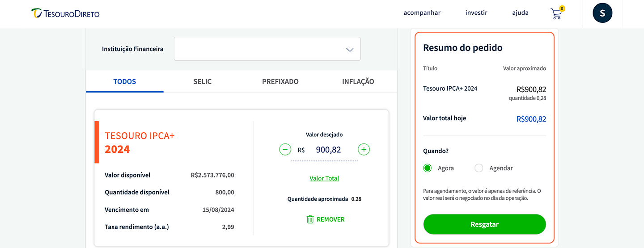
Task: Decrease desired value with minus button
Action: [x=285, y=149]
